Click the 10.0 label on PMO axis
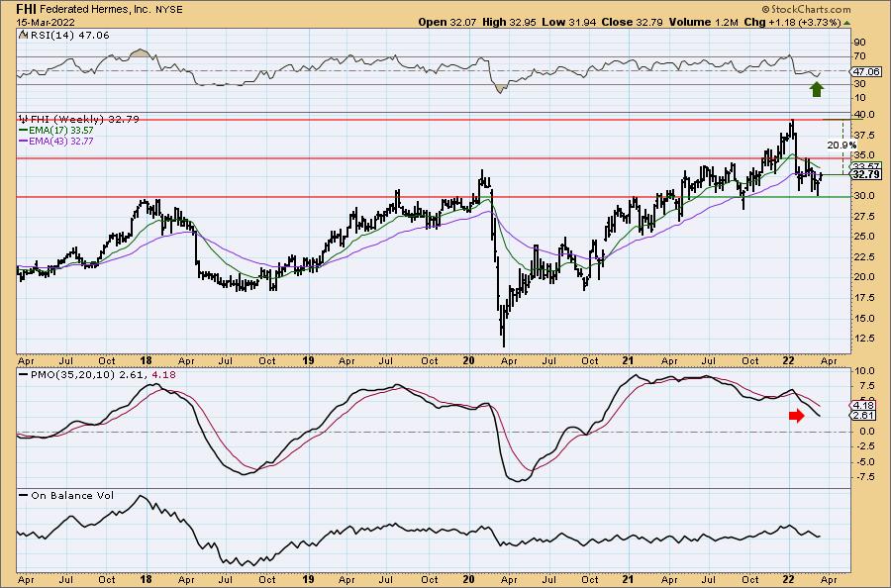 coord(866,370)
